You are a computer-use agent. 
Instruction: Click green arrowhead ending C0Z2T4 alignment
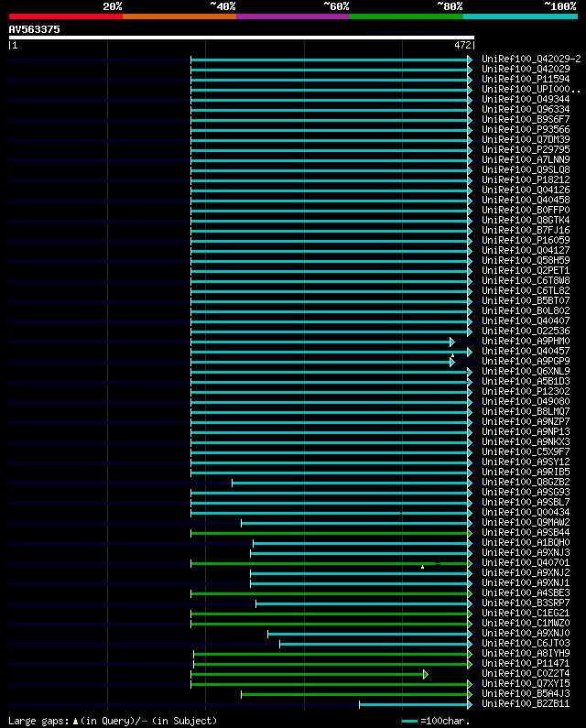426,674
